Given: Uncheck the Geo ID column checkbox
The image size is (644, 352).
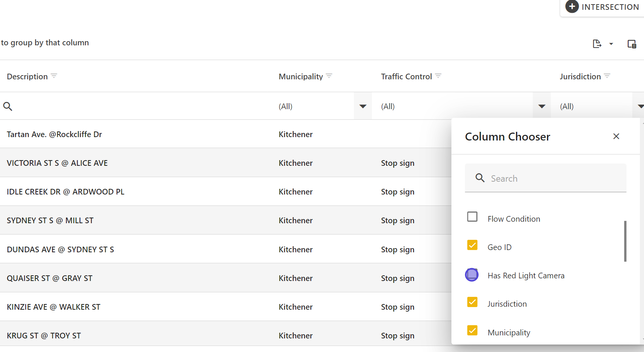Looking at the screenshot, I should pyautogui.click(x=472, y=245).
